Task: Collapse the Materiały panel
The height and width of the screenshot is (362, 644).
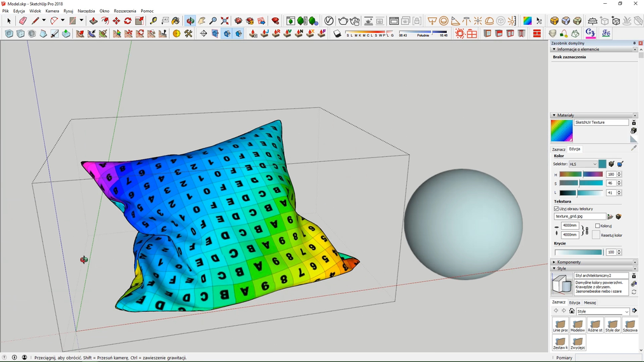Action: click(554, 116)
